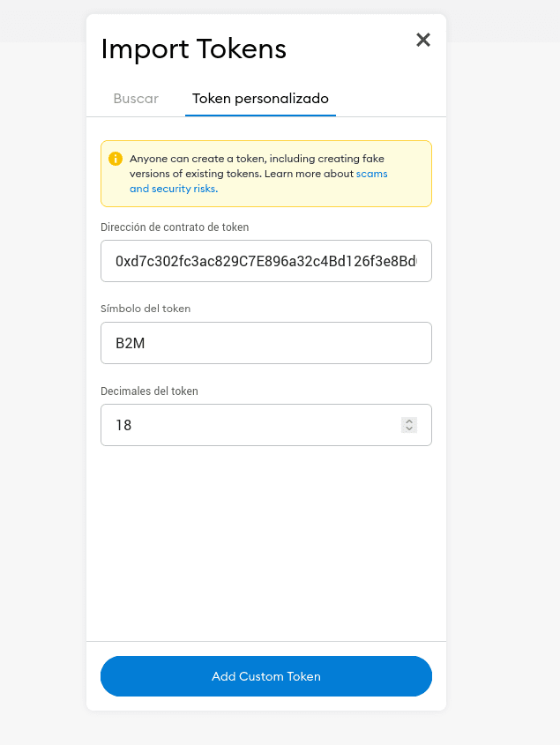The image size is (560, 745).
Task: Click the token symbol field containing B2M
Action: [x=266, y=343]
